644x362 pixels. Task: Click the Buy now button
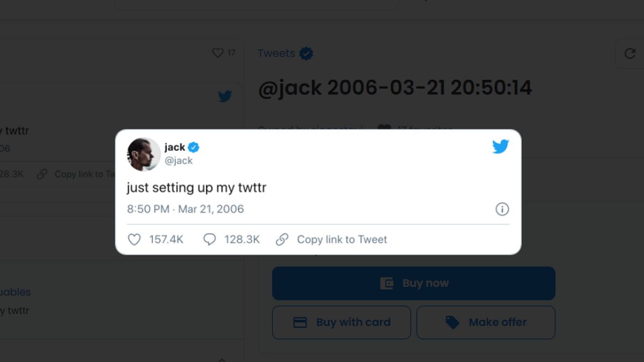point(413,283)
